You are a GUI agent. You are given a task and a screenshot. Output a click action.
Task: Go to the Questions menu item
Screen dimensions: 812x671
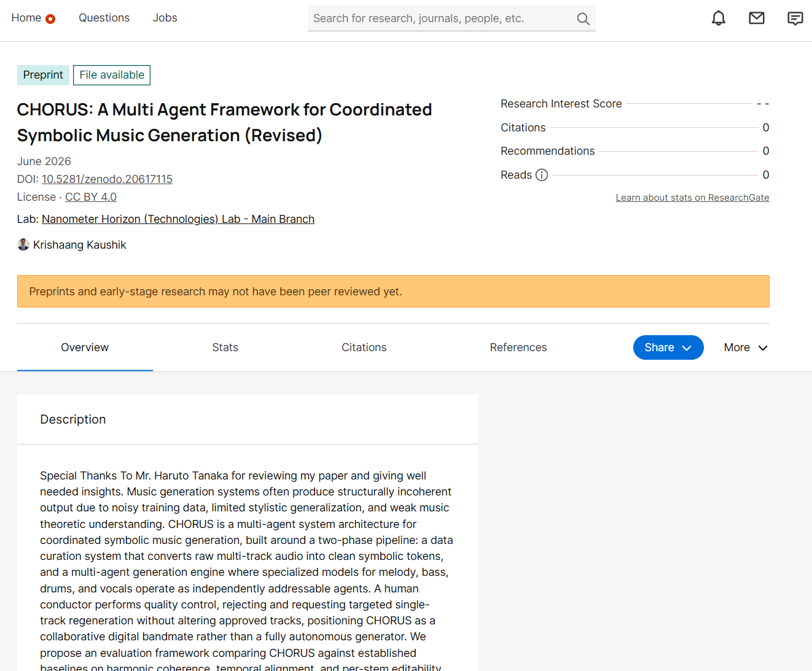point(104,18)
